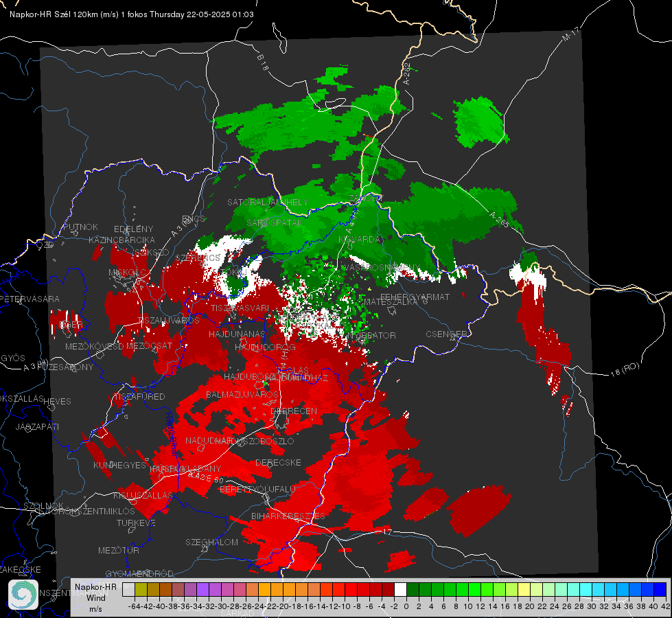Click the '42' value at the legend's right end
This screenshot has height=618, width=672.
click(665, 606)
